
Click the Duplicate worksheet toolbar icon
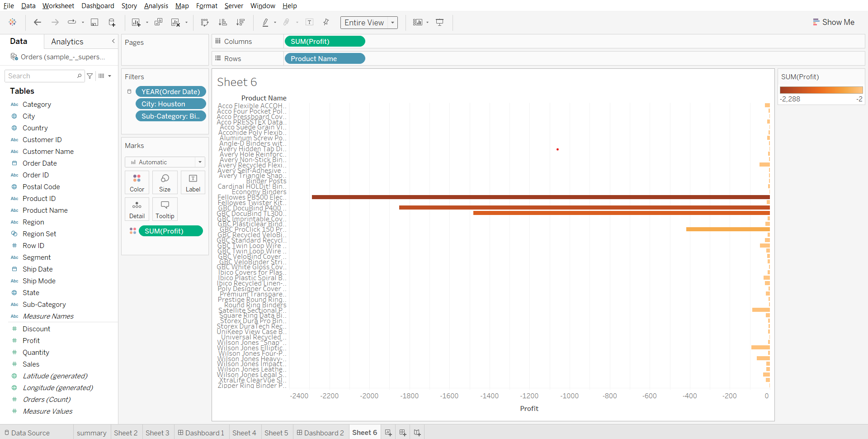coord(158,23)
